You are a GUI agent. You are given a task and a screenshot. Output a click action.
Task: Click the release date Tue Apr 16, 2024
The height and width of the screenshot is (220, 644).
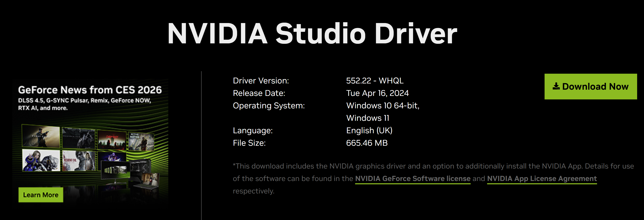click(x=378, y=93)
